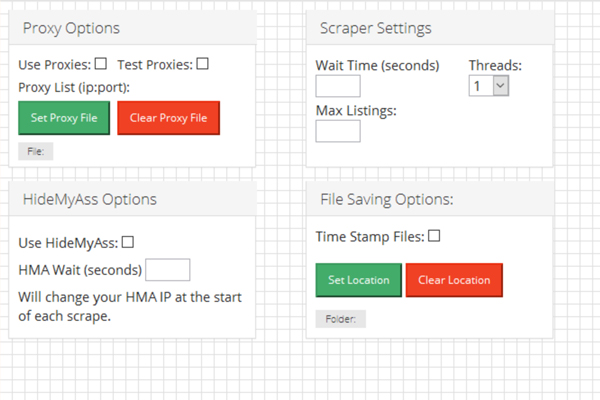Focus the HMA Wait seconds field

click(168, 269)
